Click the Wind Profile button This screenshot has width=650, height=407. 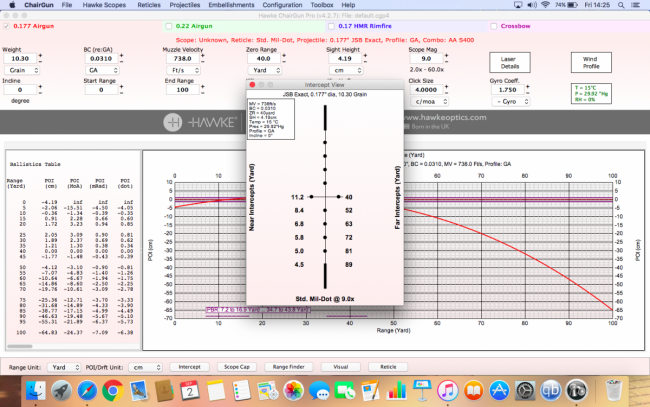point(591,63)
